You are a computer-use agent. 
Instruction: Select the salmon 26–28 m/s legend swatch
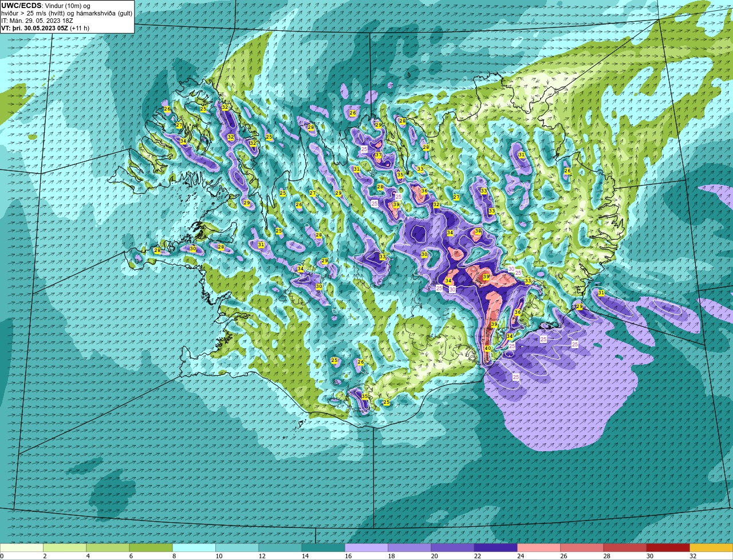(582, 547)
